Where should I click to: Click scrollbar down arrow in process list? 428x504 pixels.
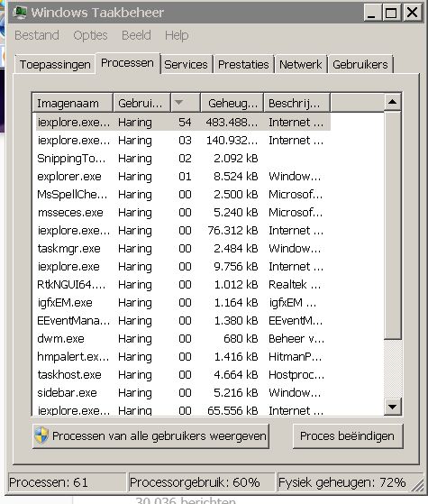click(x=392, y=407)
